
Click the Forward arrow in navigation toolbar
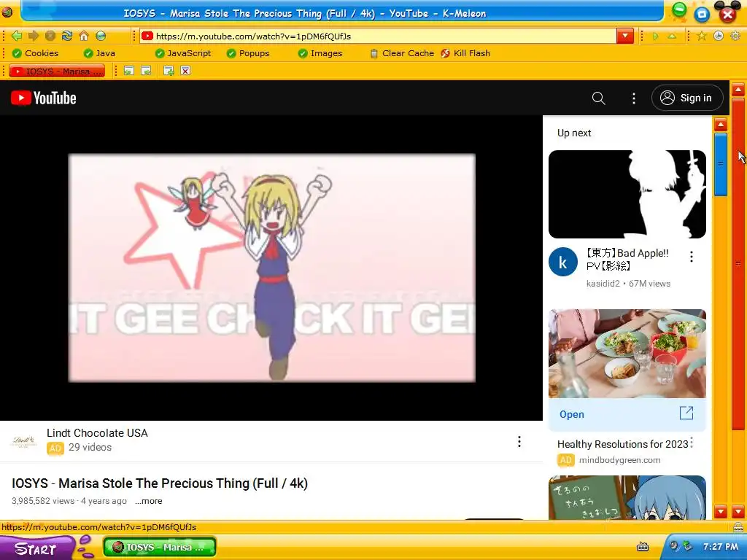tap(34, 36)
